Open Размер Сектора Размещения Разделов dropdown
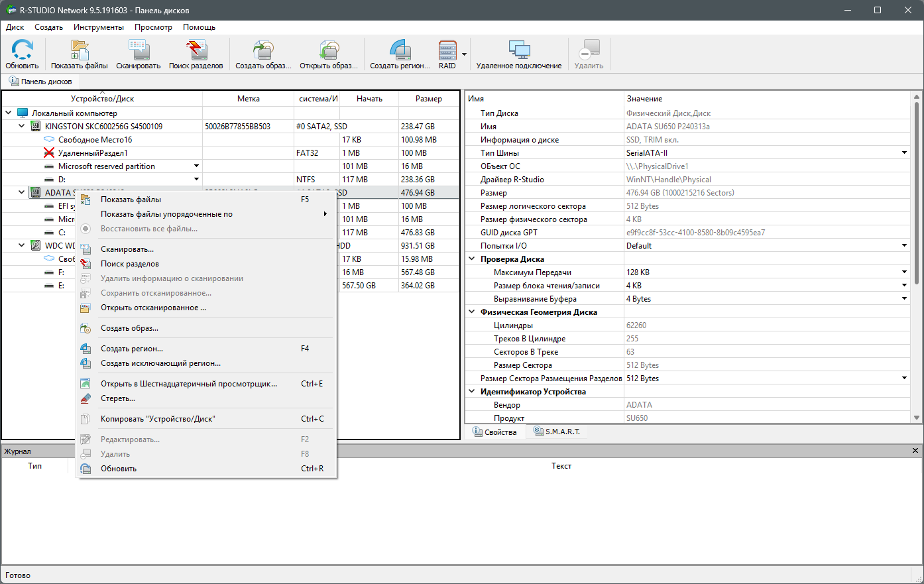This screenshot has height=584, width=924. tap(905, 379)
